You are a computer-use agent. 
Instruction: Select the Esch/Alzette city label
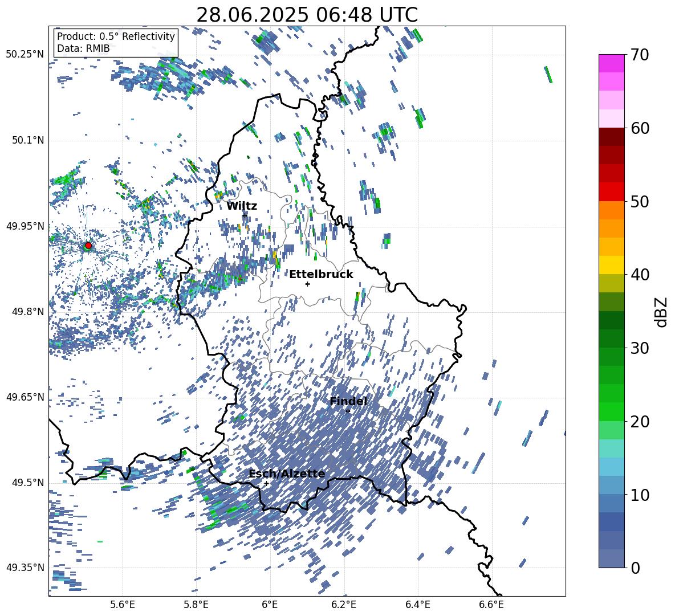coord(287,474)
